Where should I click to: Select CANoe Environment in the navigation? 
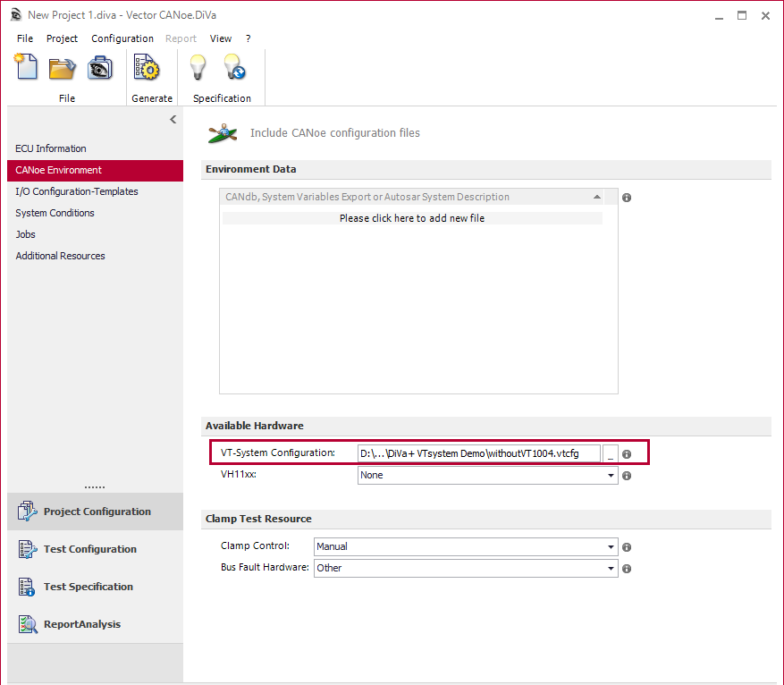pos(95,170)
